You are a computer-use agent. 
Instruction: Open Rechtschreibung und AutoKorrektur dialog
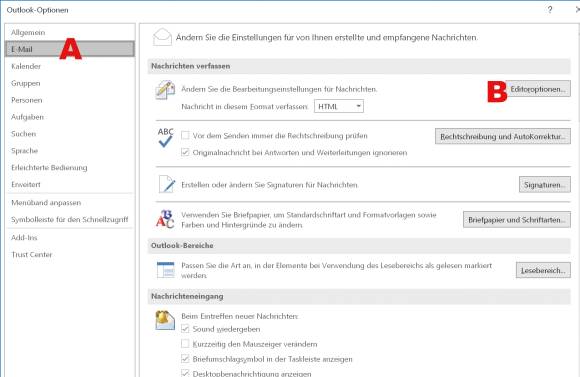coord(503,137)
